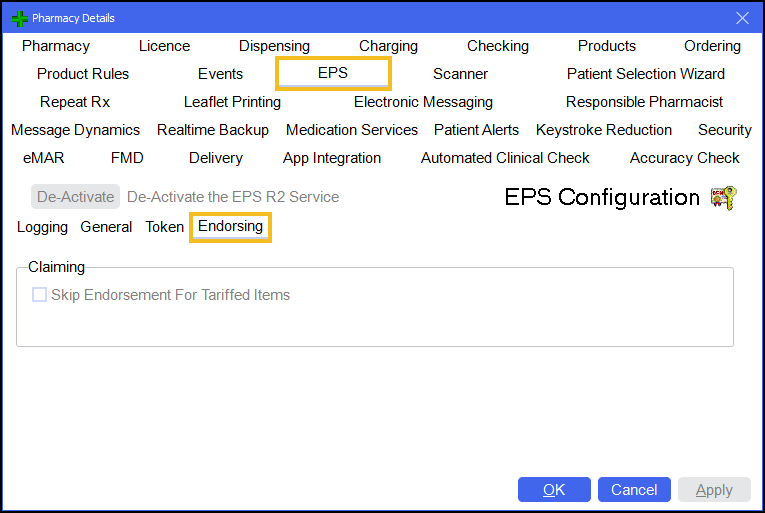Select the Token sub-tab

[x=164, y=227]
